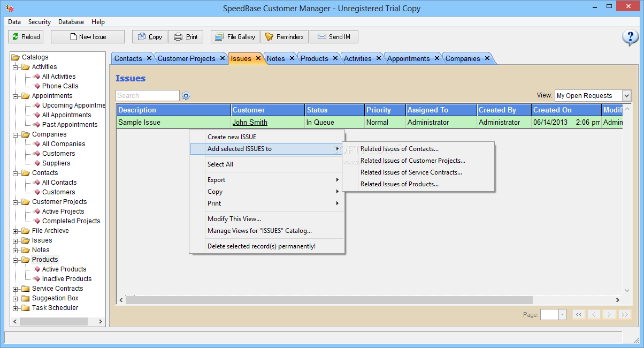
Task: Expand the Task Scheduler folder
Action: 16,308
